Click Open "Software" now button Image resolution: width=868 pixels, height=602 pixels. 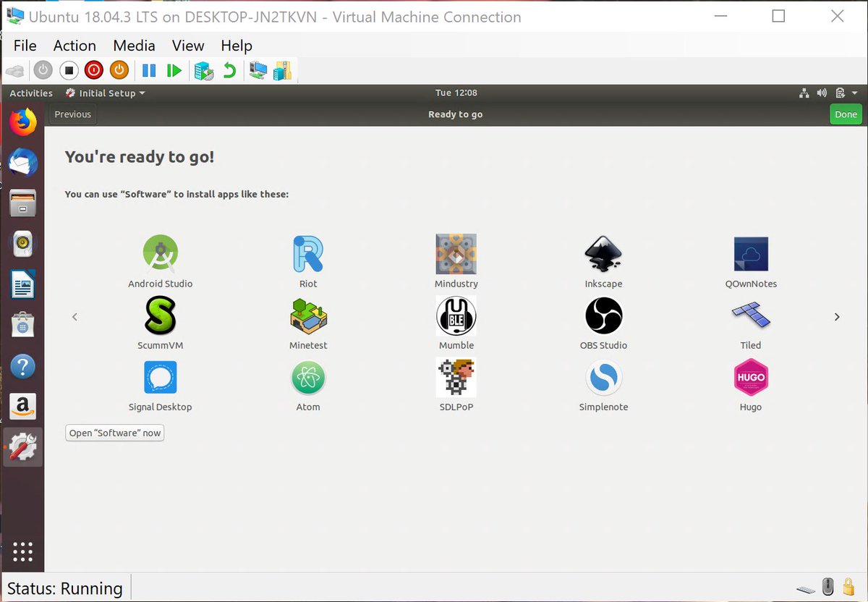point(115,433)
